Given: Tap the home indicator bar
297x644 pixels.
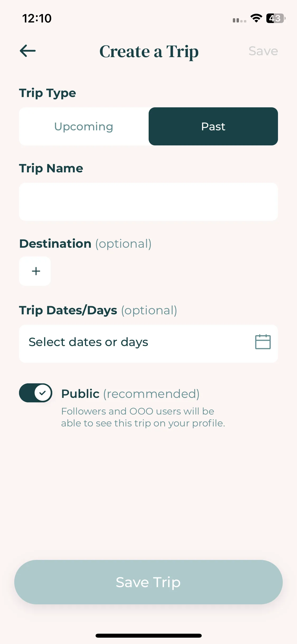Looking at the screenshot, I should [148, 636].
